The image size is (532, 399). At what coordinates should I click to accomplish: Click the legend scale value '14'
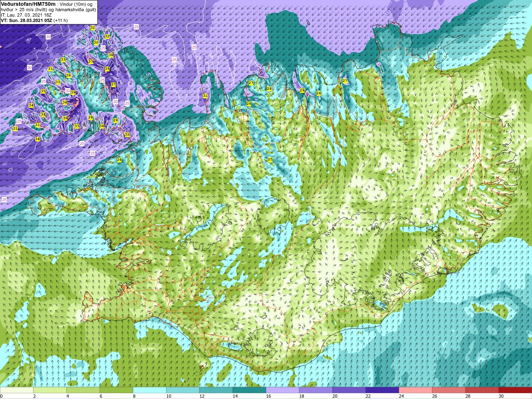click(x=235, y=396)
